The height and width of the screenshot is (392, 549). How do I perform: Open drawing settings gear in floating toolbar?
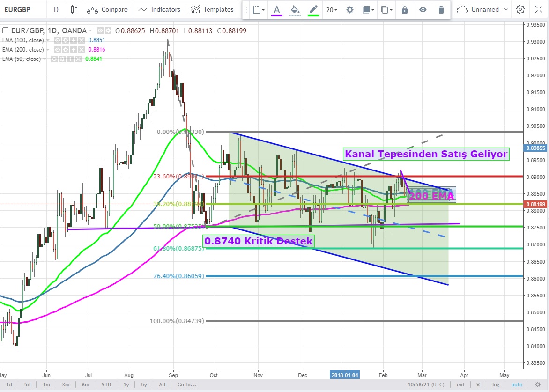350,10
